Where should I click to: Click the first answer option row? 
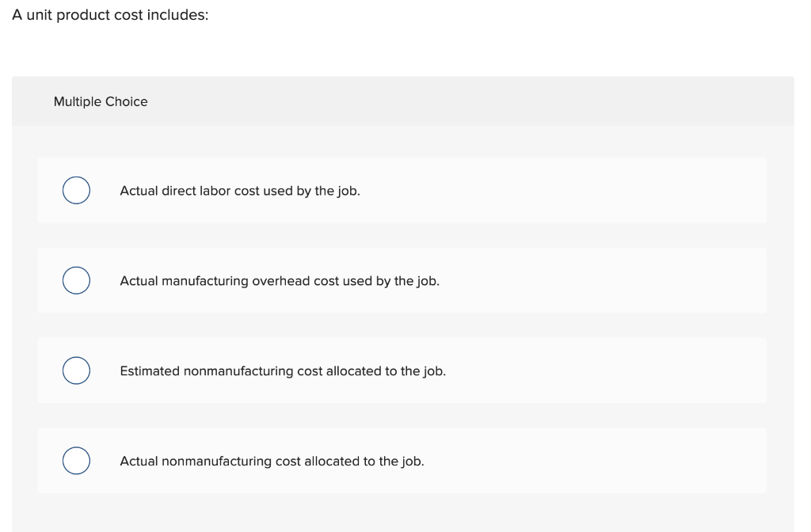[x=402, y=190]
